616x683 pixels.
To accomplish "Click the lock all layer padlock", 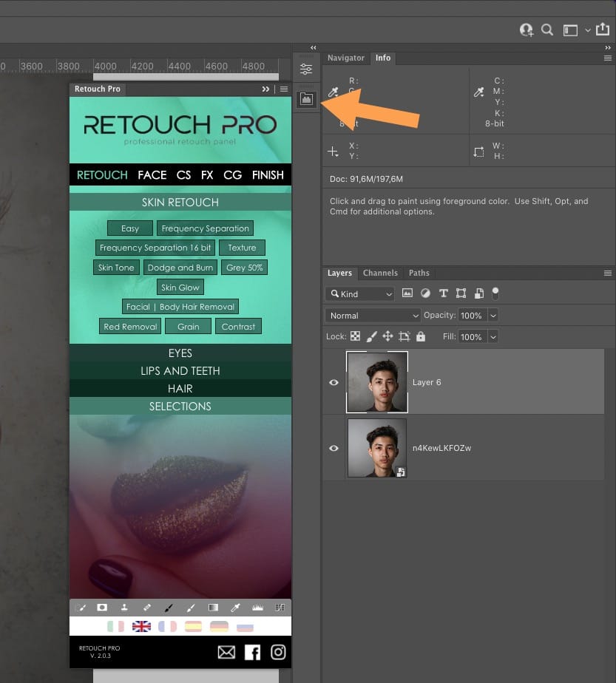I will pyautogui.click(x=420, y=336).
